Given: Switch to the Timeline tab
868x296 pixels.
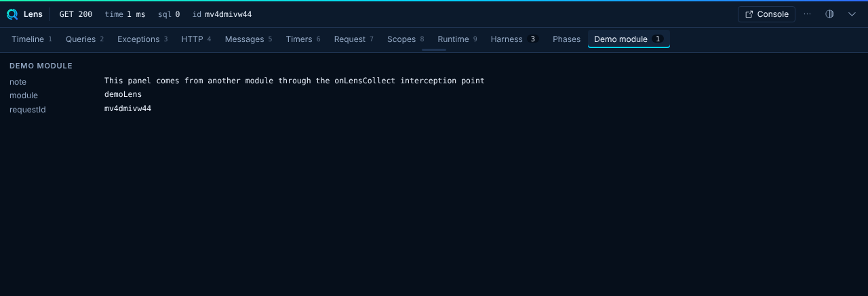Looking at the screenshot, I should pyautogui.click(x=32, y=39).
